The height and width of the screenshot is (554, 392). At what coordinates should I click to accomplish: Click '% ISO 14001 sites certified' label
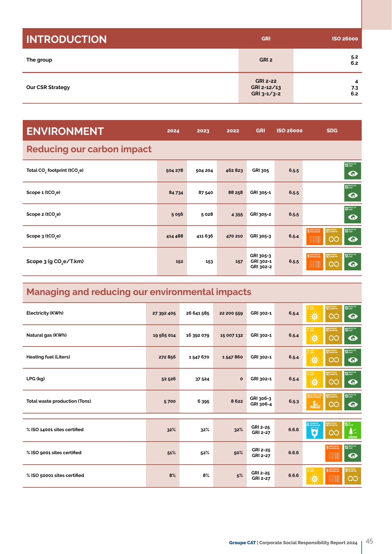[x=55, y=430]
